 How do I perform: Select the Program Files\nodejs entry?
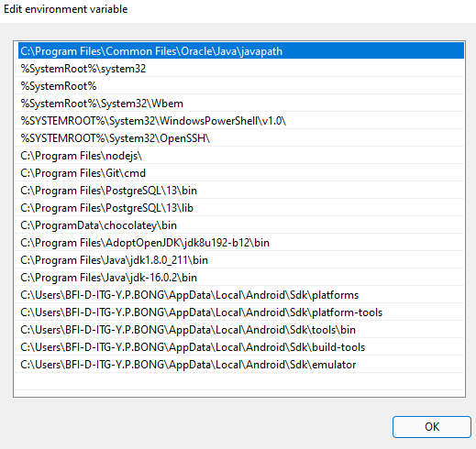(241, 156)
